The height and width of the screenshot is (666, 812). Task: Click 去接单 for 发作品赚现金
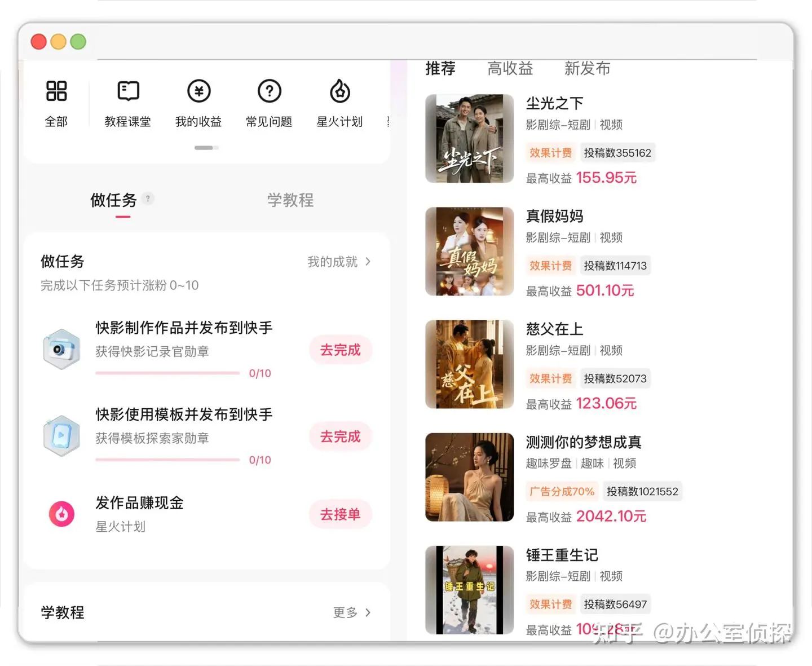pos(341,514)
